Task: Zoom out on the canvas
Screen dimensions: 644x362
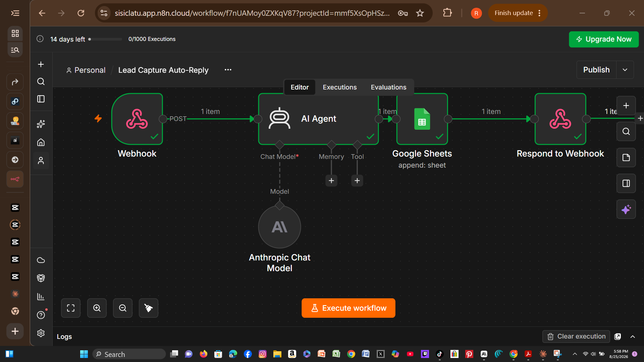Action: click(x=123, y=308)
